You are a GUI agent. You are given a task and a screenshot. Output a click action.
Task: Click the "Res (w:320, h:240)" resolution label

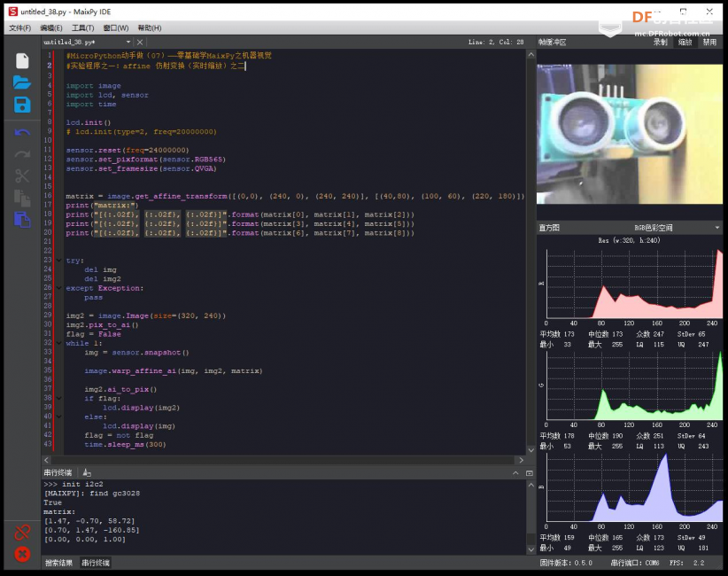pos(629,241)
